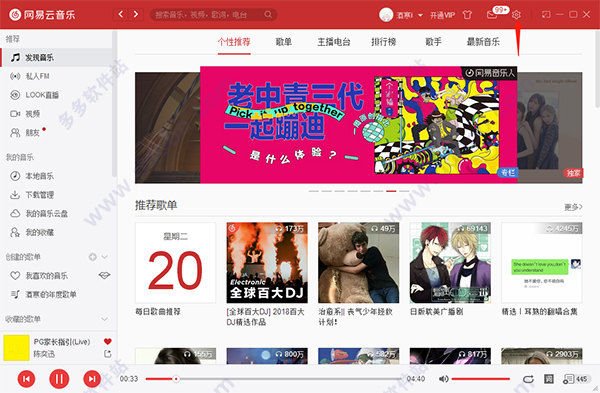
Task: Open 全球百大DJ playlist cover
Action: (x=267, y=263)
